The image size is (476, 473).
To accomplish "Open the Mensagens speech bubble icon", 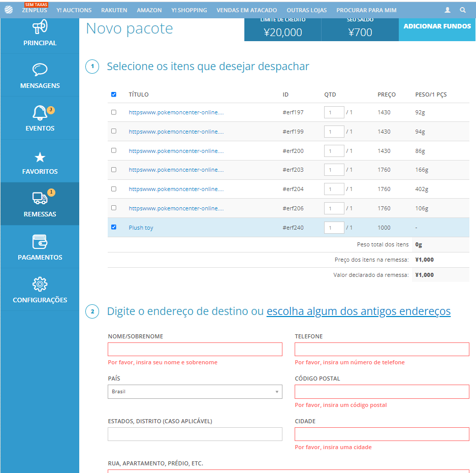I will pyautogui.click(x=40, y=70).
